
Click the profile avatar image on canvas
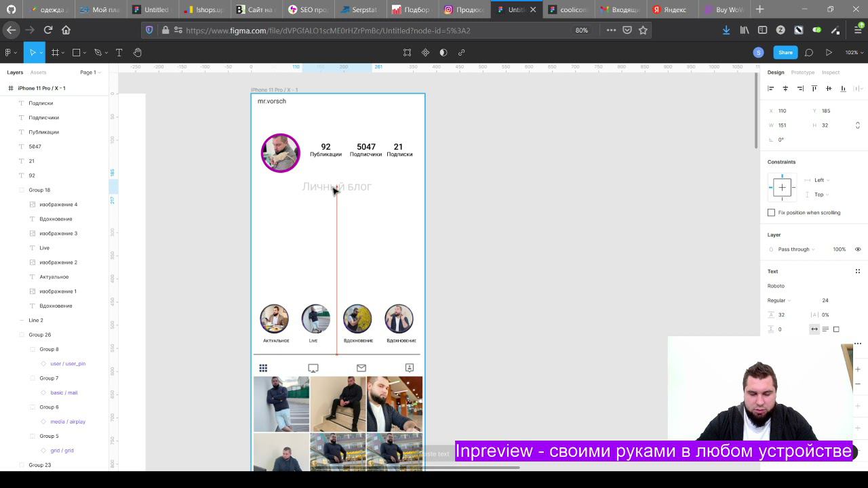(280, 152)
